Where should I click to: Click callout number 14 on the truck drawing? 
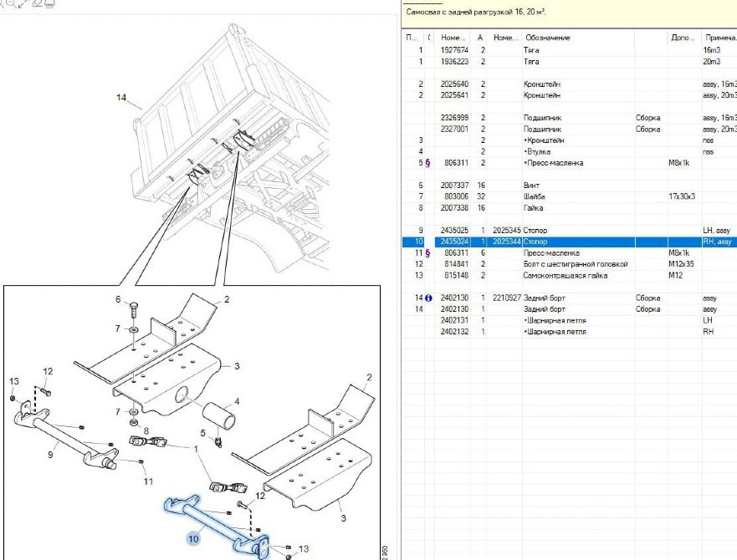121,99
